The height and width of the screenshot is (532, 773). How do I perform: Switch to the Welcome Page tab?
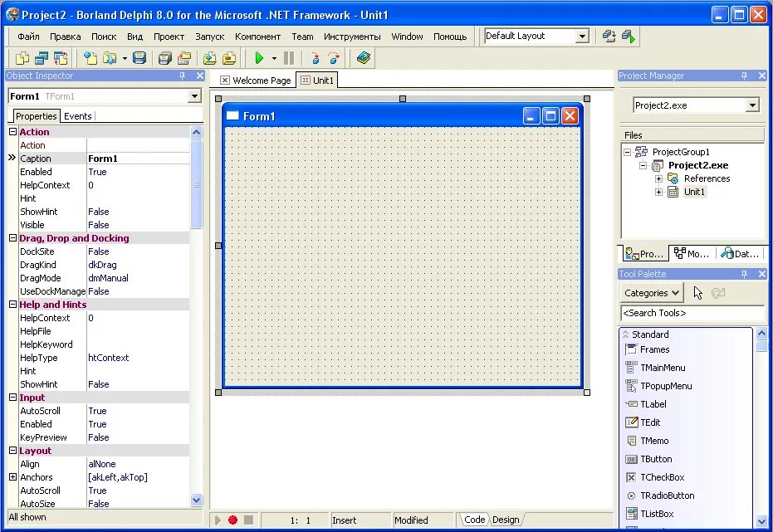point(256,81)
